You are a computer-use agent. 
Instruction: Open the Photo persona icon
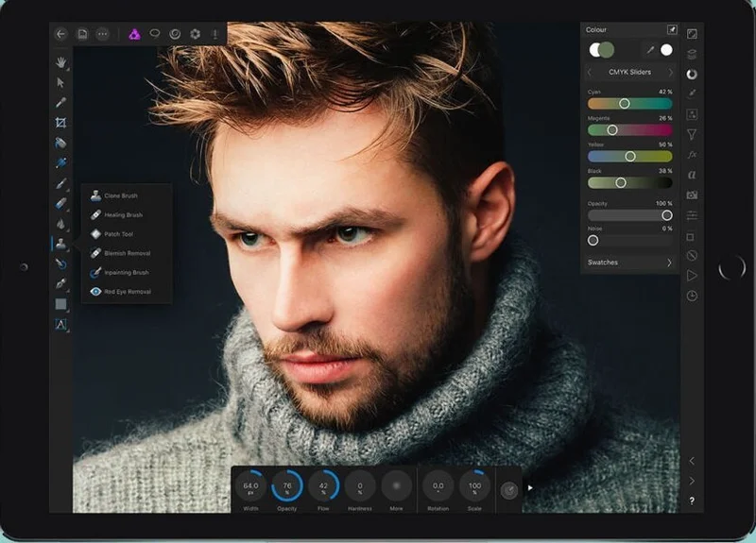(134, 34)
